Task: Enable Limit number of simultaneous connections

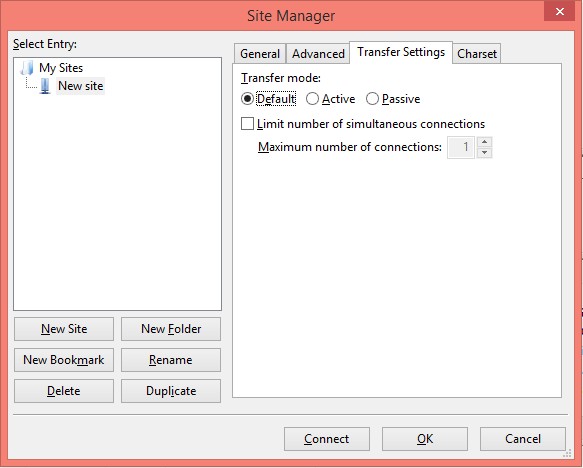Action: 248,124
